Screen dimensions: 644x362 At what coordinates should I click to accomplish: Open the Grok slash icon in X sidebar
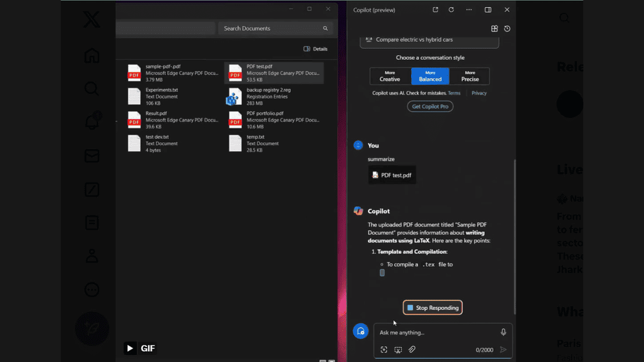point(92,189)
